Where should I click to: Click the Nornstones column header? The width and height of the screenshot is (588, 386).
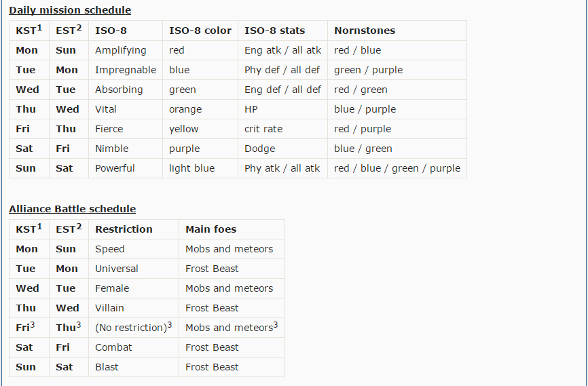pyautogui.click(x=365, y=31)
